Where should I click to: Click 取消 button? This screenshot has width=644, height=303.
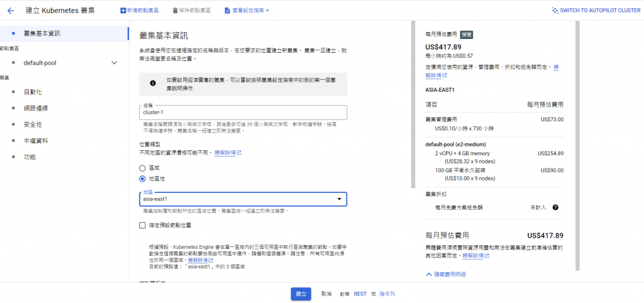(326, 294)
